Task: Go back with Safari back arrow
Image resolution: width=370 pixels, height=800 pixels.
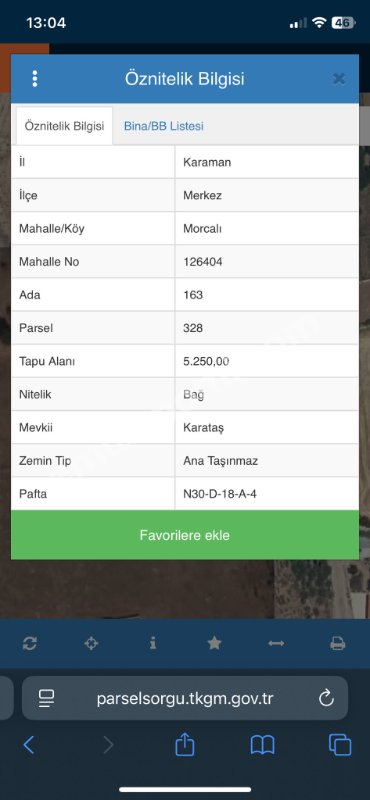Action: click(x=29, y=745)
